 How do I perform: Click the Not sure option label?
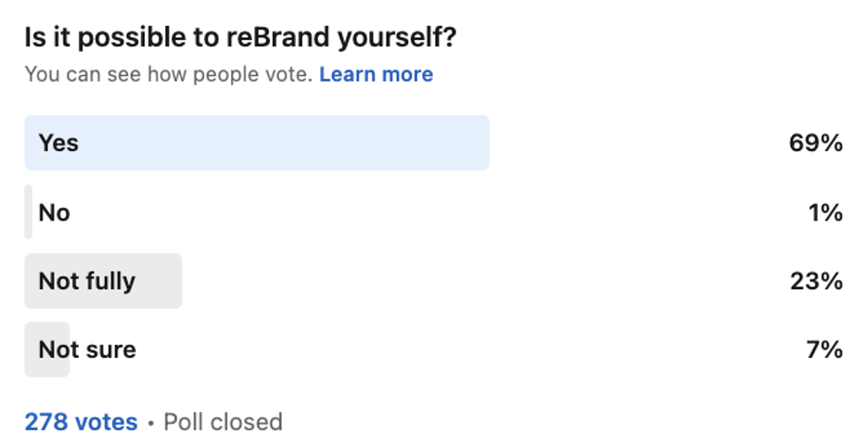click(x=87, y=350)
